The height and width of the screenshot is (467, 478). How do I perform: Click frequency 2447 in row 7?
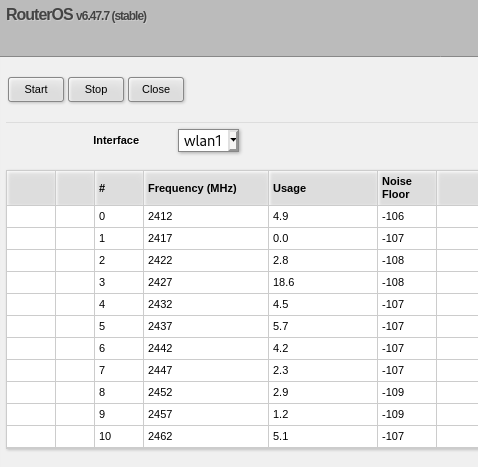tap(160, 370)
